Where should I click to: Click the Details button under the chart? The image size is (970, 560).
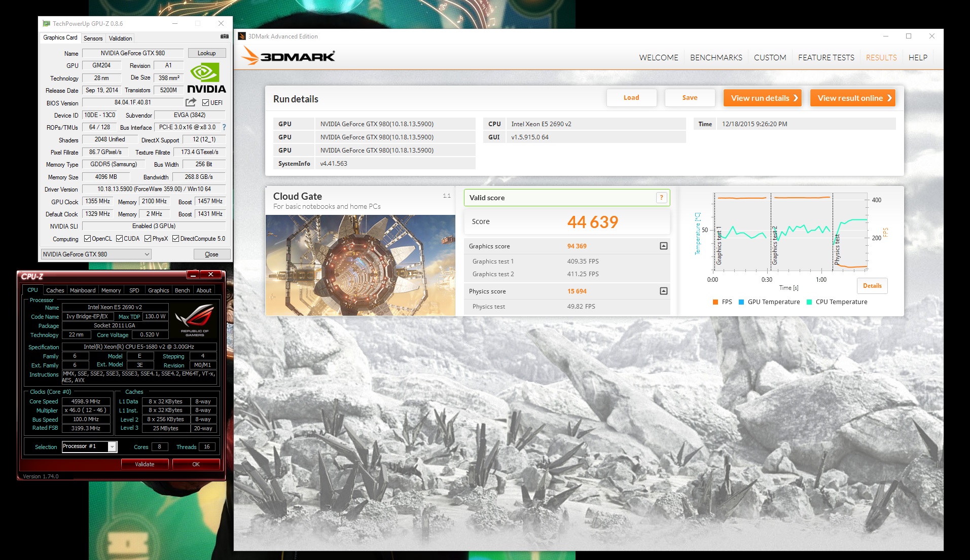pyautogui.click(x=872, y=286)
